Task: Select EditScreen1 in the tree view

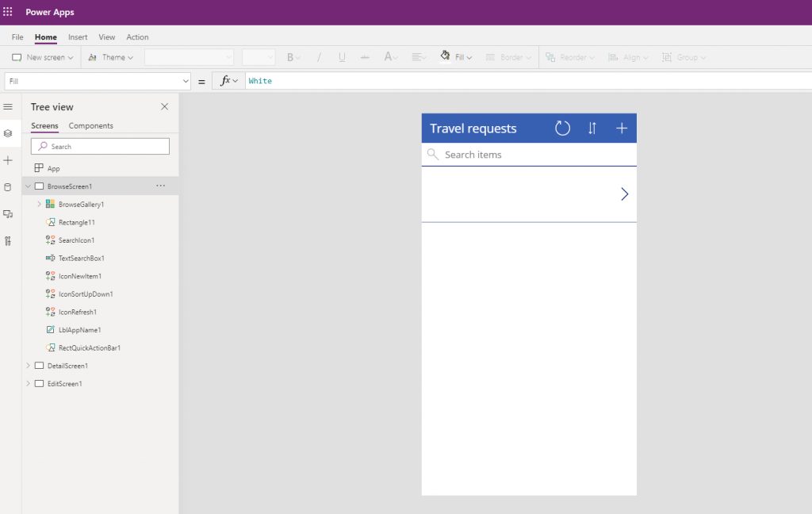Action: pyautogui.click(x=64, y=383)
